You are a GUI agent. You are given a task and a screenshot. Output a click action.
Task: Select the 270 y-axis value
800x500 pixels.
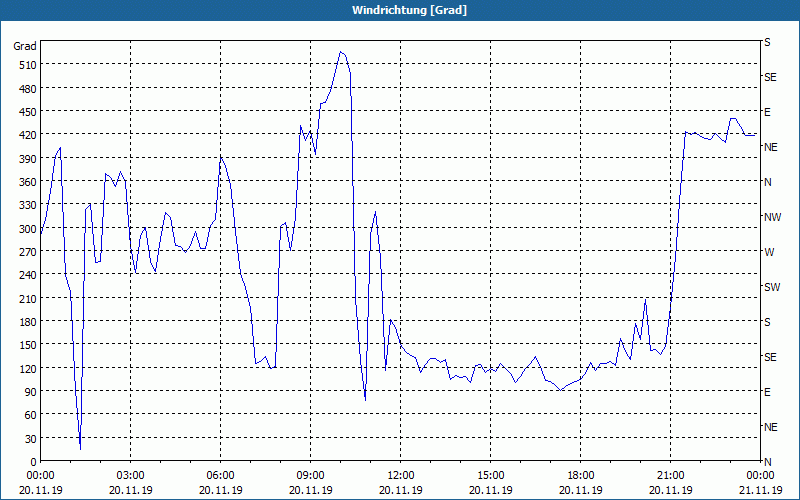(28, 252)
